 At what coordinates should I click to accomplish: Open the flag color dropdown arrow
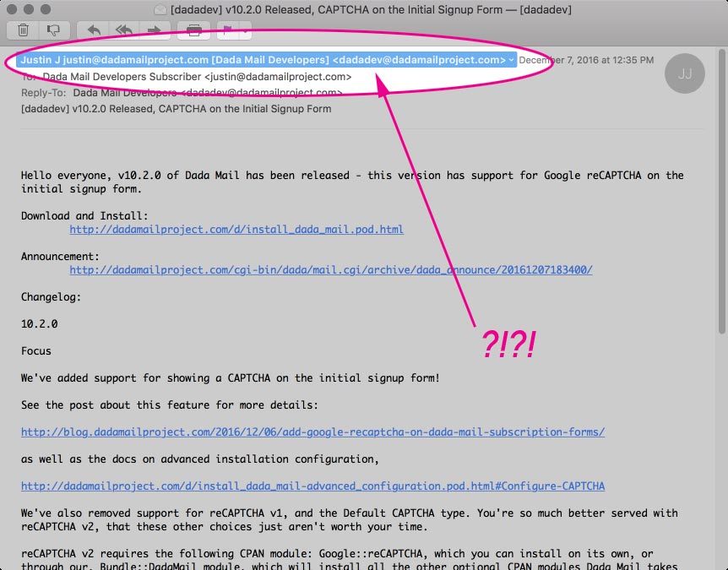click(x=245, y=30)
